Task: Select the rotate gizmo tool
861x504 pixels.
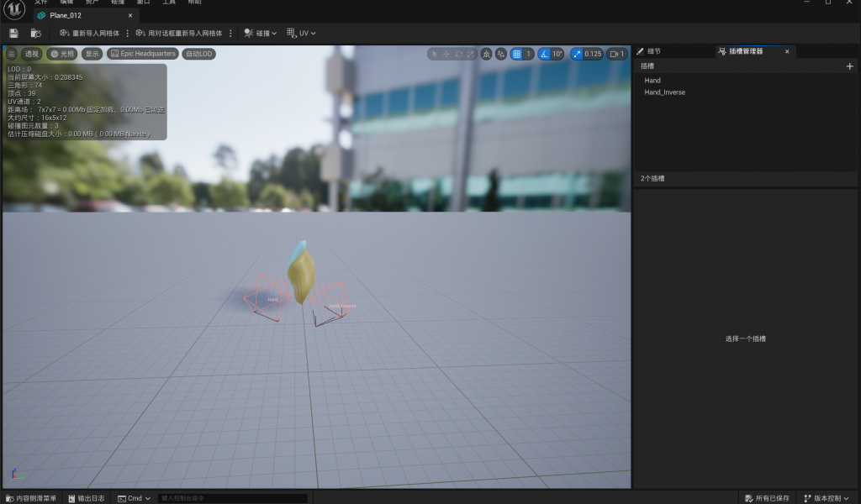Action: (459, 54)
